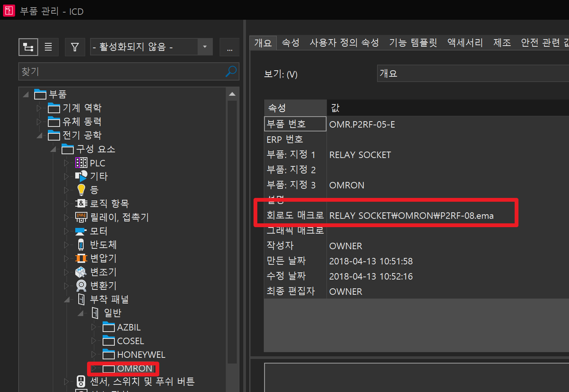Select the PLC category icon
The height and width of the screenshot is (392, 569).
click(x=81, y=163)
